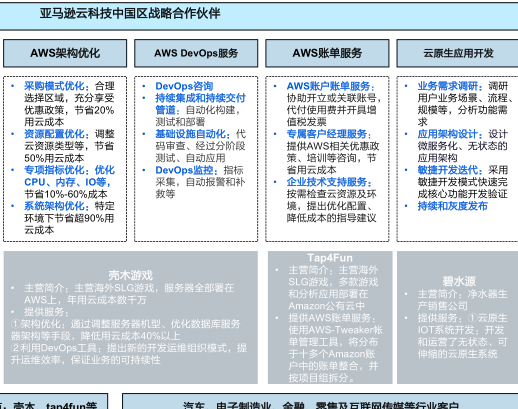The image size is (518, 409).
Task: Click the 专属客户经理服务 bullet heading
Action: (x=329, y=134)
